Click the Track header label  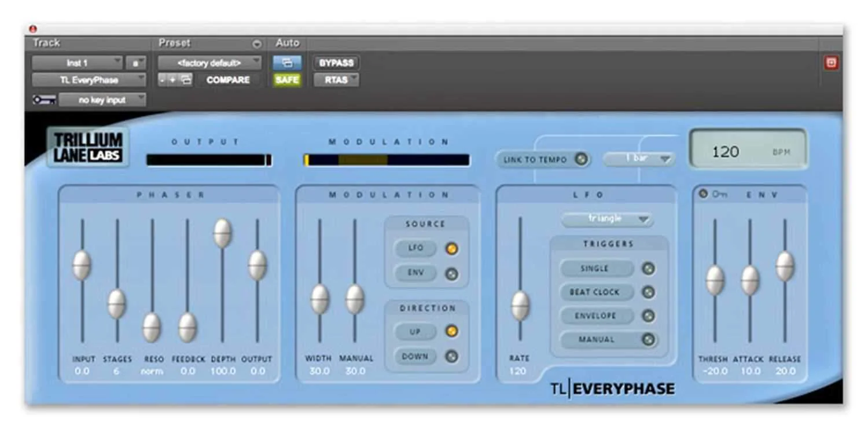click(46, 43)
